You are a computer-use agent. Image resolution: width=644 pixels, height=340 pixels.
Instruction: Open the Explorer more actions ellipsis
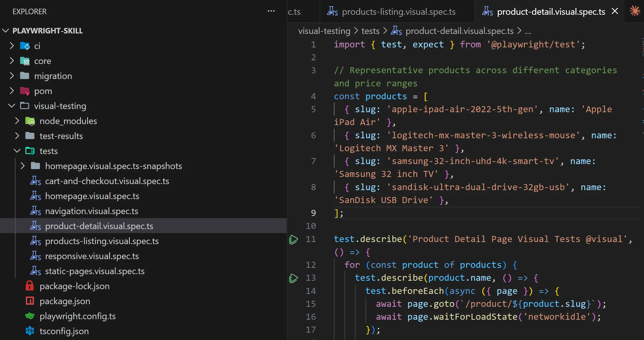tap(271, 11)
